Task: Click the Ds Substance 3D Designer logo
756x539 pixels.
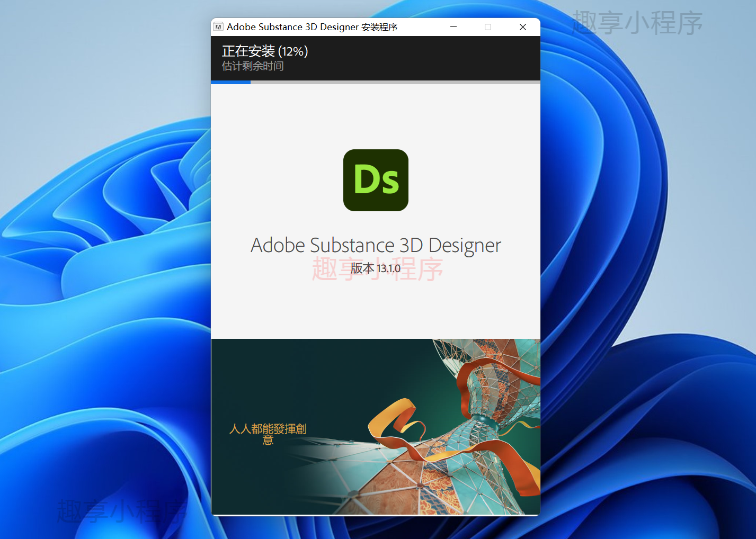Action: point(376,180)
